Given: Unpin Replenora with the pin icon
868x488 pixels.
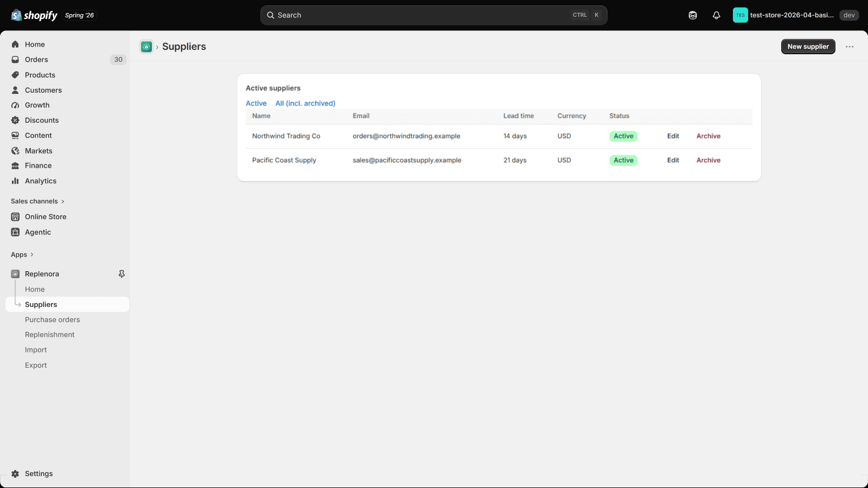Looking at the screenshot, I should click(122, 274).
